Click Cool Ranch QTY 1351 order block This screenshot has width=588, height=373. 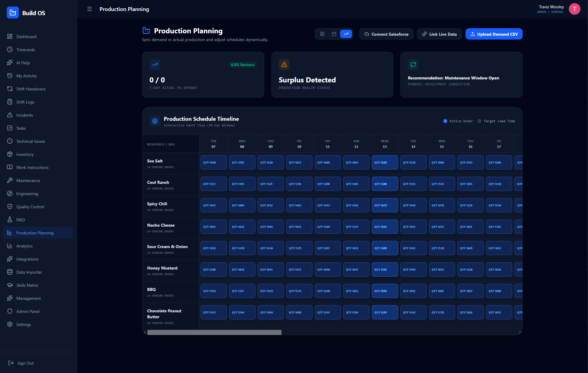click(x=213, y=184)
